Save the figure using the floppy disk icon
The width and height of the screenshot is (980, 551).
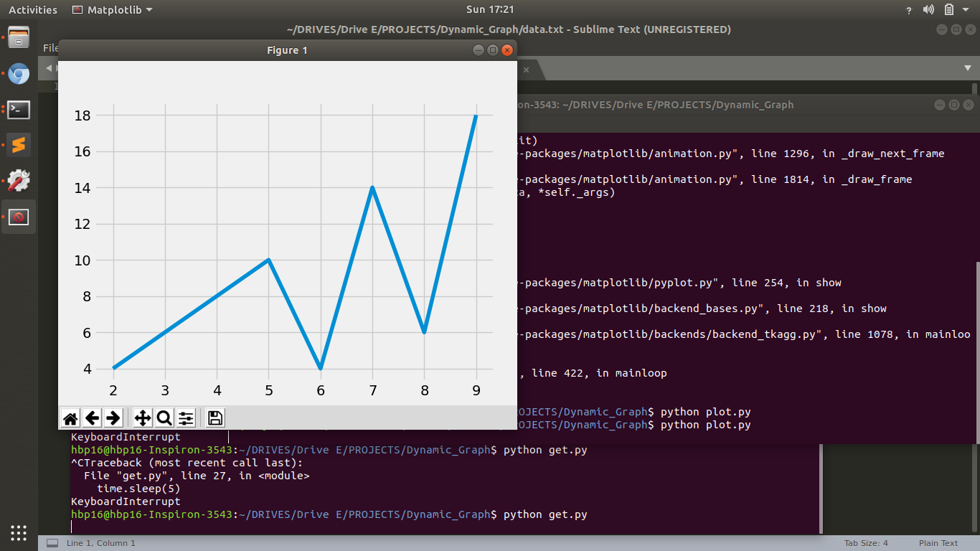click(214, 418)
